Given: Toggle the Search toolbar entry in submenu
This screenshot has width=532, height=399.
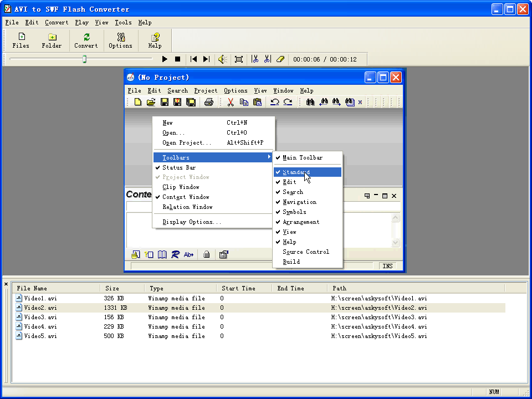Looking at the screenshot, I should pyautogui.click(x=308, y=192).
